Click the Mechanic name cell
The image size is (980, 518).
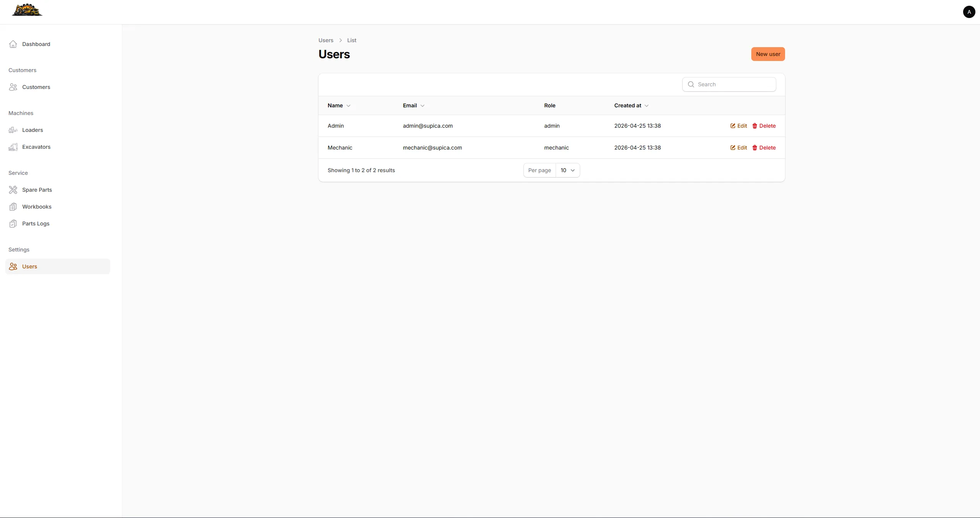coord(340,148)
